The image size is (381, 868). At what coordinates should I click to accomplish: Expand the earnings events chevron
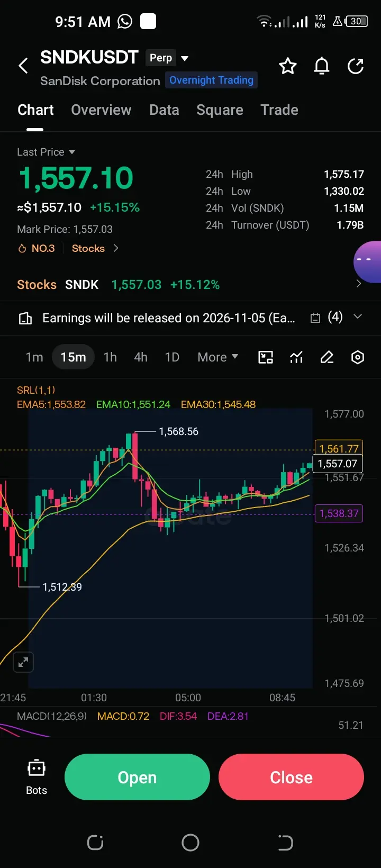pyautogui.click(x=358, y=317)
